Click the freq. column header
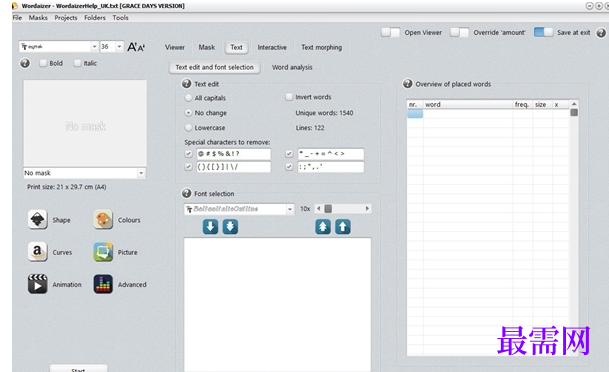Screen dimensions: 609x372 point(522,104)
